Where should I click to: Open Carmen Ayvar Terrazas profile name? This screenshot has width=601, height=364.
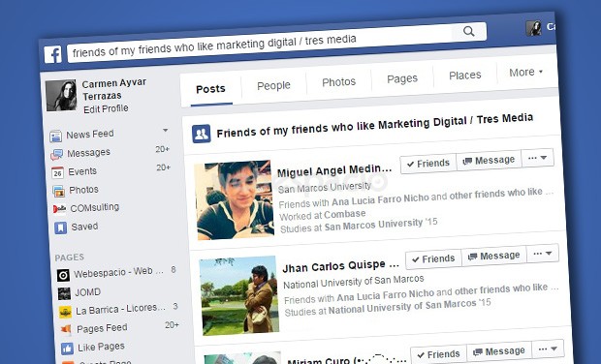114,89
